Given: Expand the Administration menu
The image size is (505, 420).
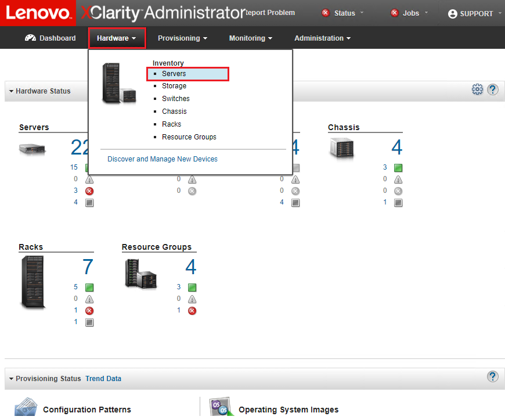Looking at the screenshot, I should click(322, 38).
